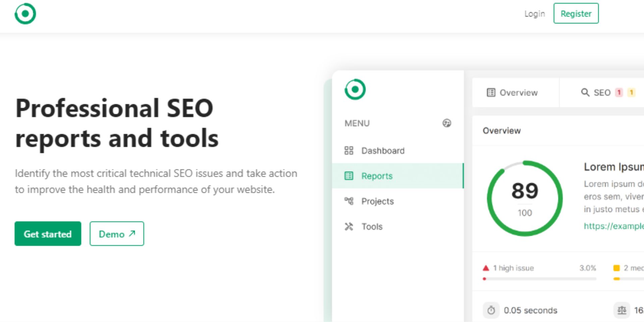Click the green site logo in header
Image resolution: width=644 pixels, height=322 pixels.
(25, 14)
